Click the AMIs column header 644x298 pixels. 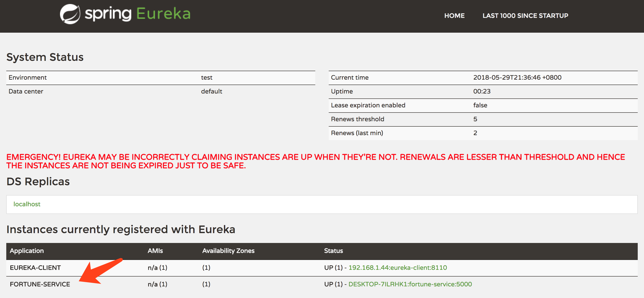(x=155, y=251)
